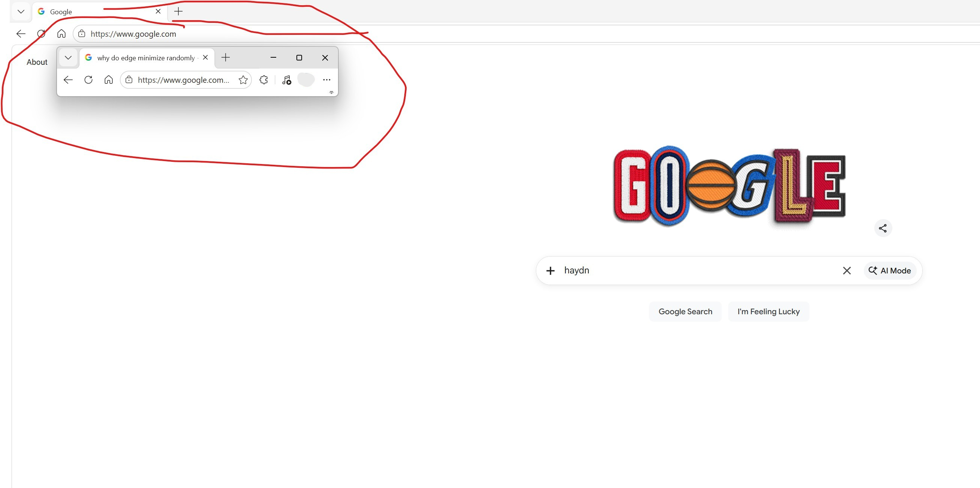Click the Google basketball doodle logo
Image resolution: width=980 pixels, height=488 pixels.
[x=729, y=185]
